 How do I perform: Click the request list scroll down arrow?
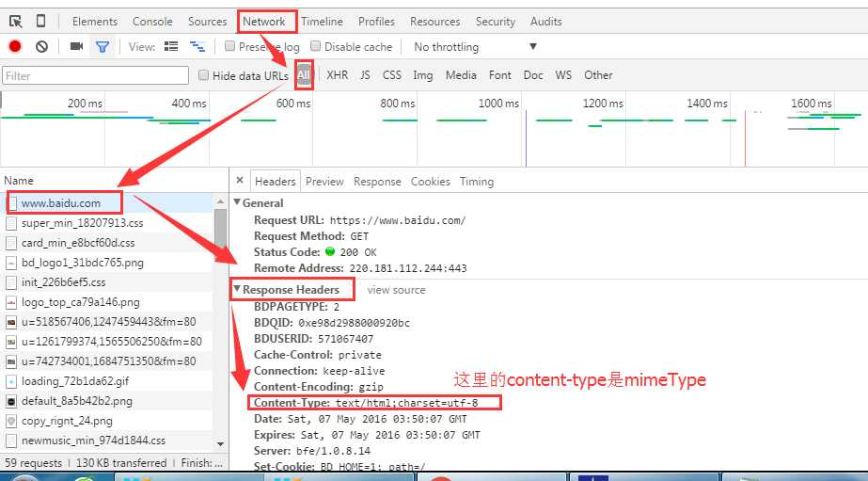(x=220, y=444)
